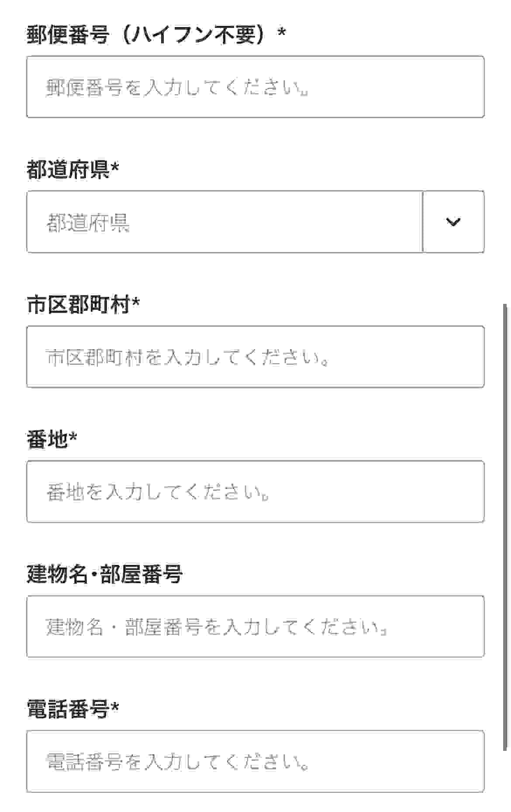Click the required asterisk beside 電話番号 label
511x812 pixels.
[x=115, y=707]
